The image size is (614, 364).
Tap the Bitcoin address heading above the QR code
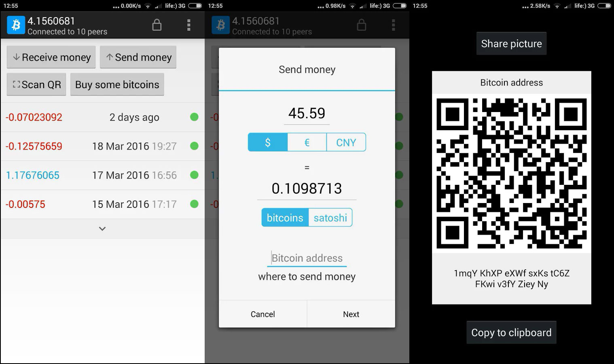pyautogui.click(x=512, y=83)
